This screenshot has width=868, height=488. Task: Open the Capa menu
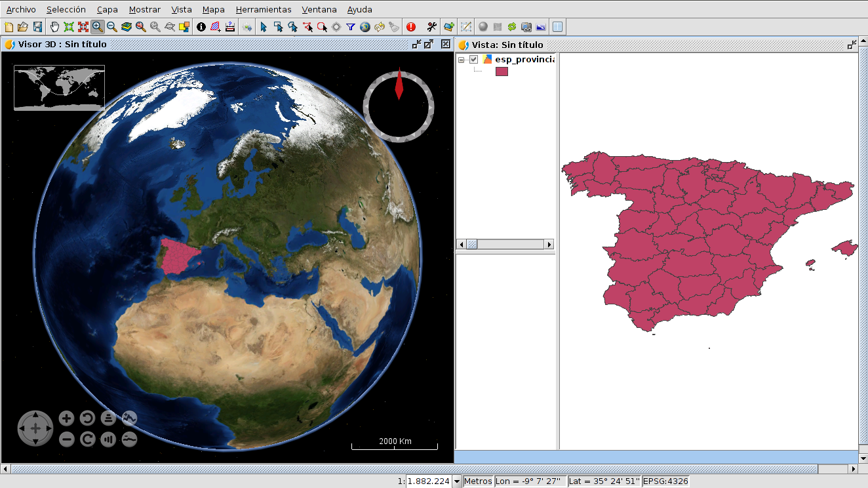click(x=107, y=10)
